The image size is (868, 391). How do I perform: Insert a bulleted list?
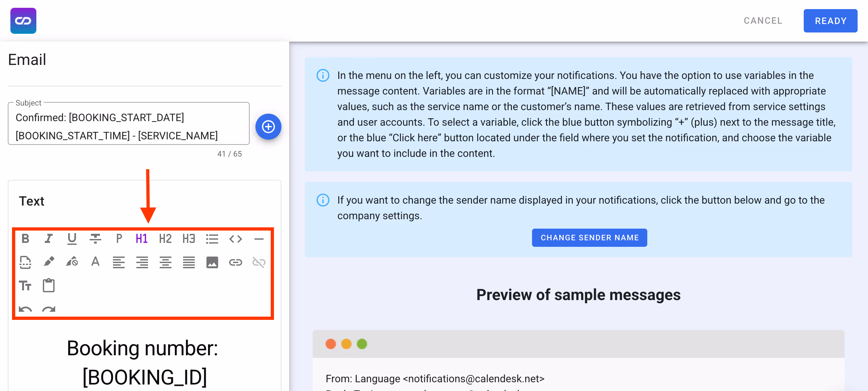[212, 239]
